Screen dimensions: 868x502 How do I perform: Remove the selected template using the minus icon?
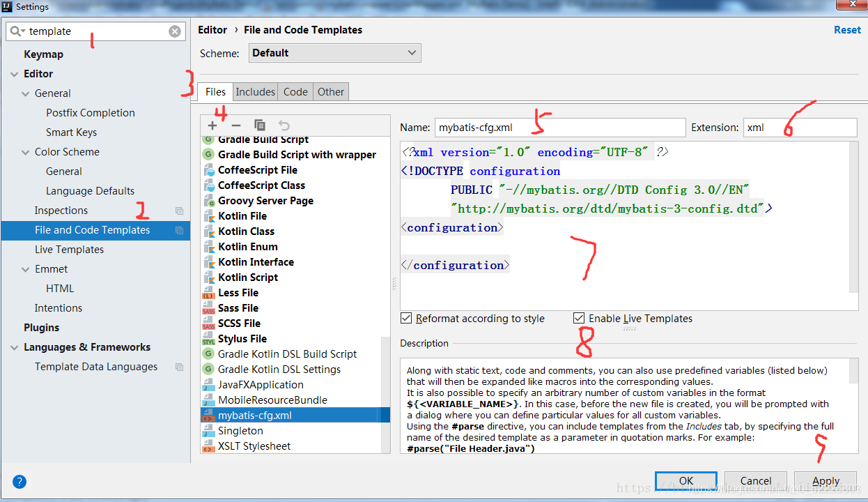236,125
